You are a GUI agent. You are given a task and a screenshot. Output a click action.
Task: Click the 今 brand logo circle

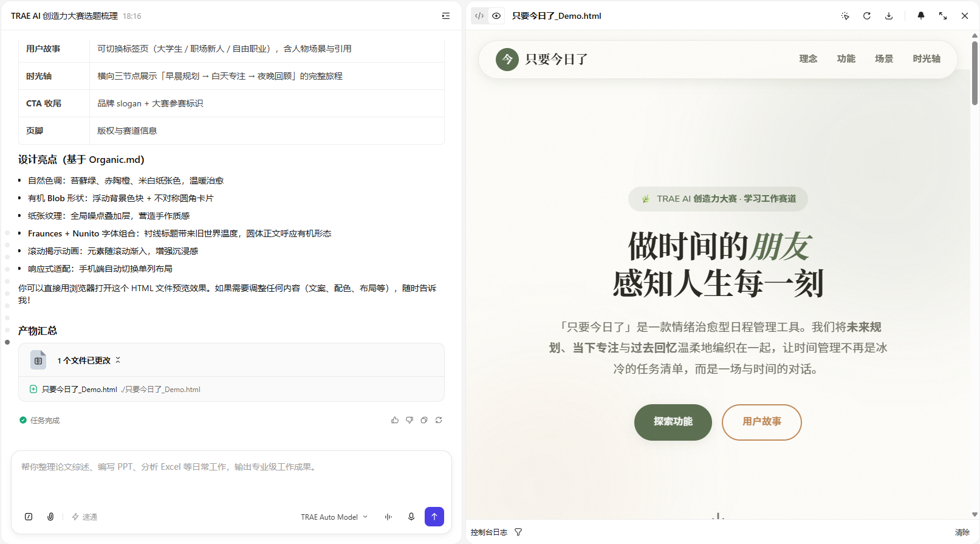[507, 59]
